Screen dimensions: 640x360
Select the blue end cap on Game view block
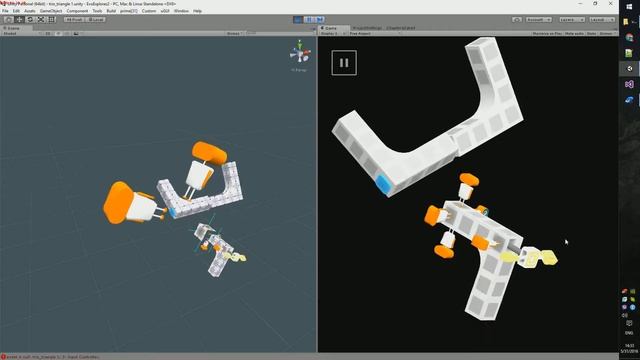383,184
